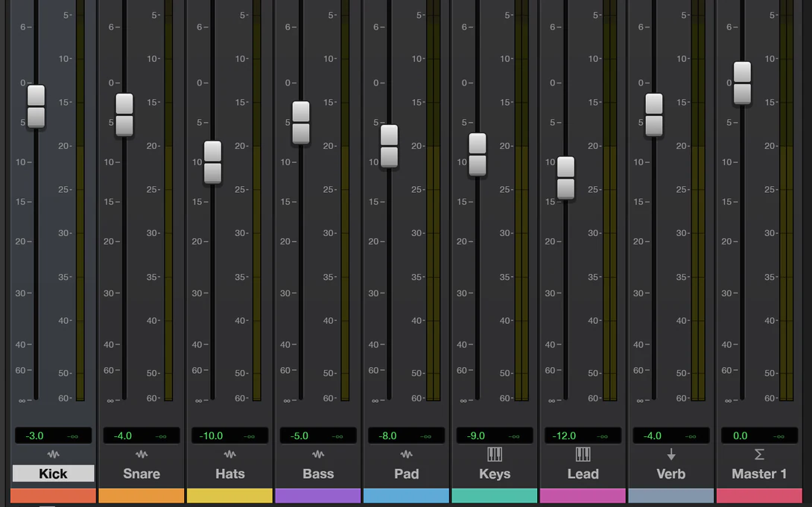Click the Verb channel stereo level meter
812x507 pixels.
point(698,200)
